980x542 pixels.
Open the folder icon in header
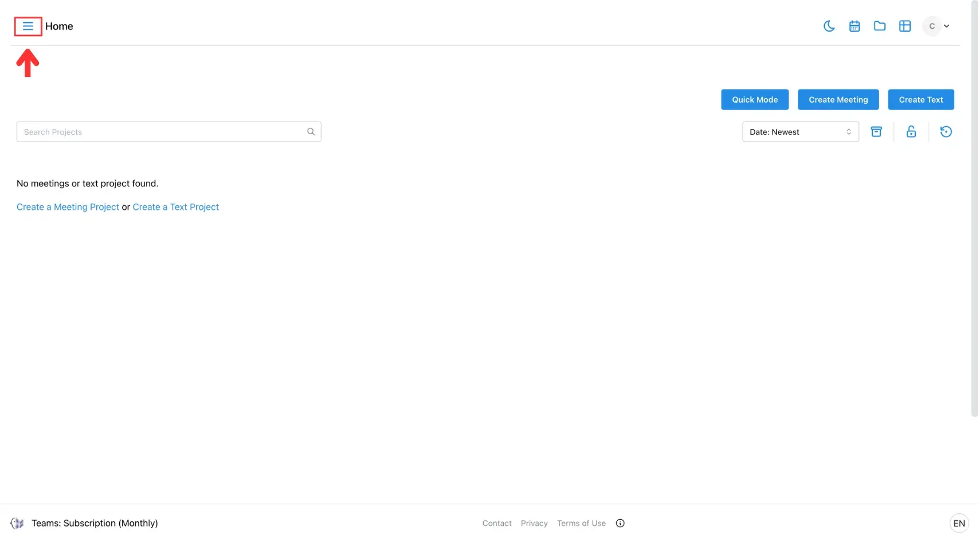click(x=879, y=26)
